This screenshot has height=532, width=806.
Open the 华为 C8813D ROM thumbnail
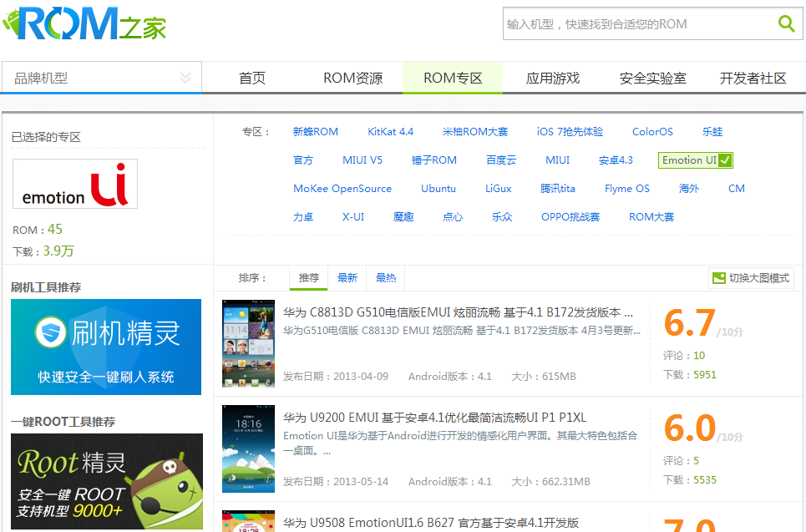[x=248, y=343]
